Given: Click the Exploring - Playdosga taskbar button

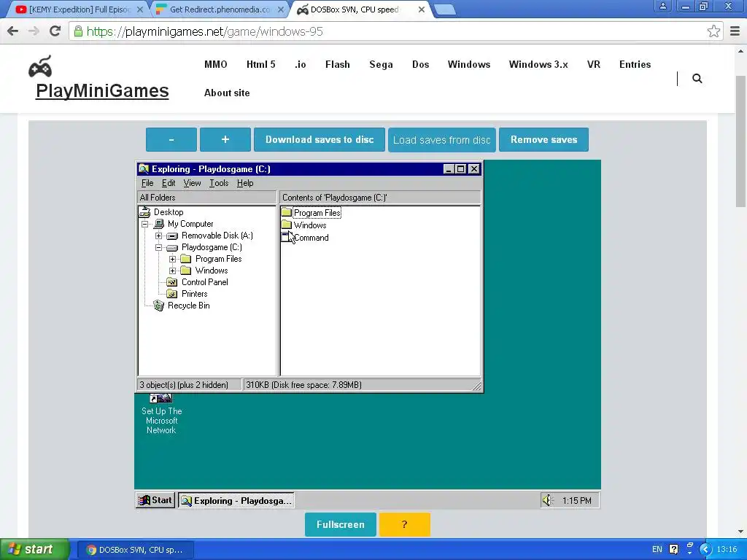Looking at the screenshot, I should [236, 500].
